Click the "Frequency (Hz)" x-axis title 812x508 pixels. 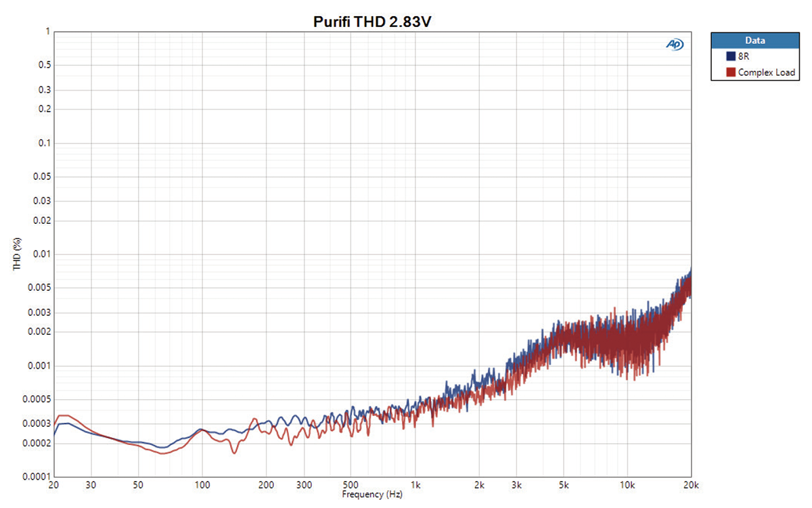click(372, 494)
